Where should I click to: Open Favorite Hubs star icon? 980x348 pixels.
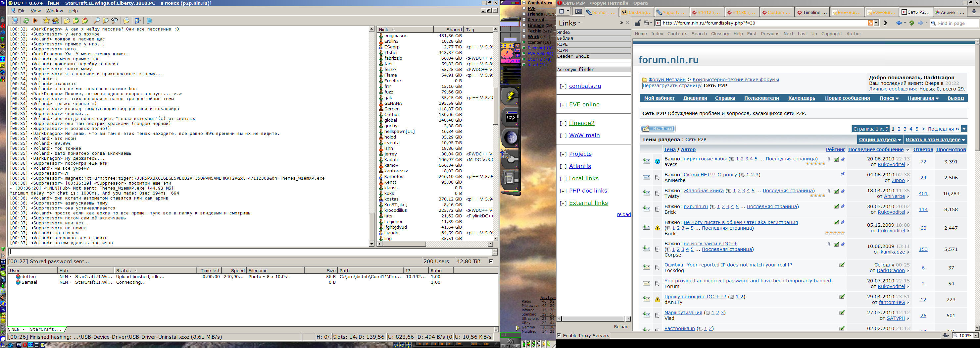click(46, 21)
